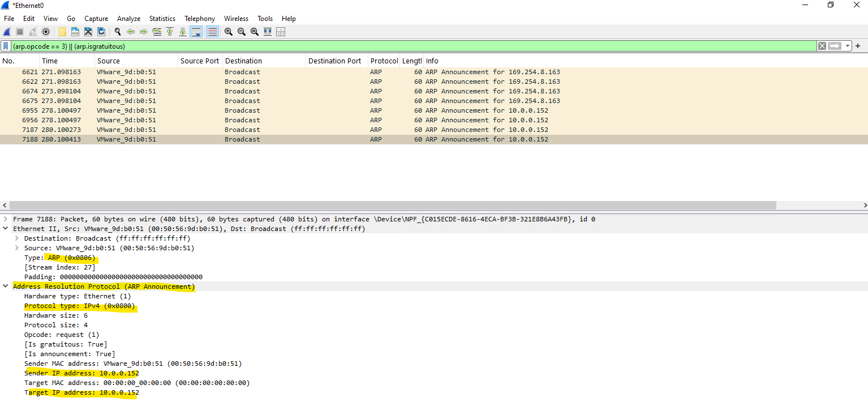Click the Resize columns toolbar icon
The image size is (868, 419).
coord(281,32)
